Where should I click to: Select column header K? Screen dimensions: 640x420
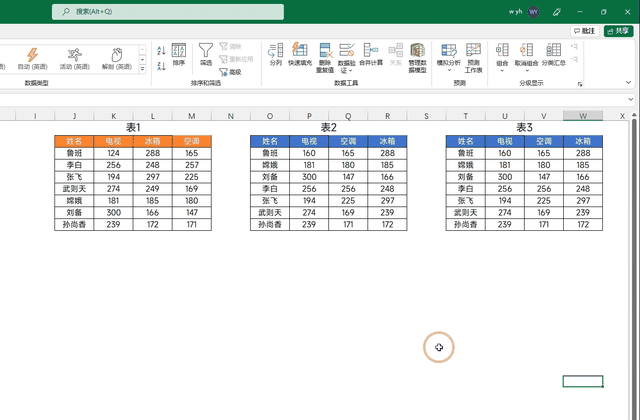[113, 116]
